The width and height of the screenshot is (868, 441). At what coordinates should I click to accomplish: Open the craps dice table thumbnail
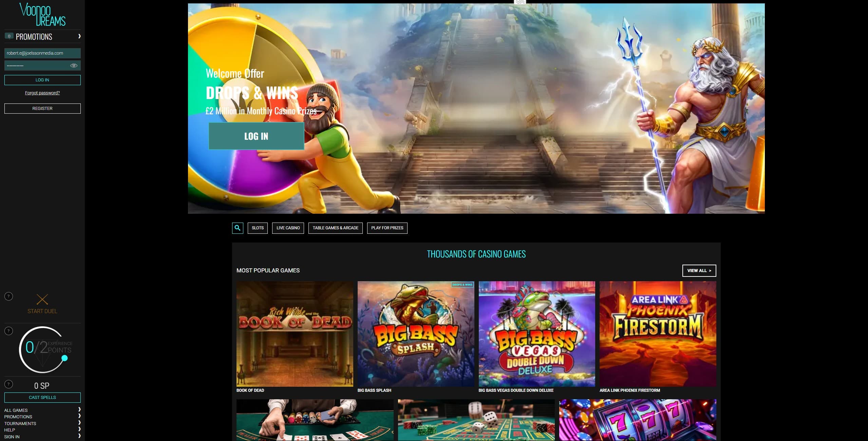tap(476, 420)
